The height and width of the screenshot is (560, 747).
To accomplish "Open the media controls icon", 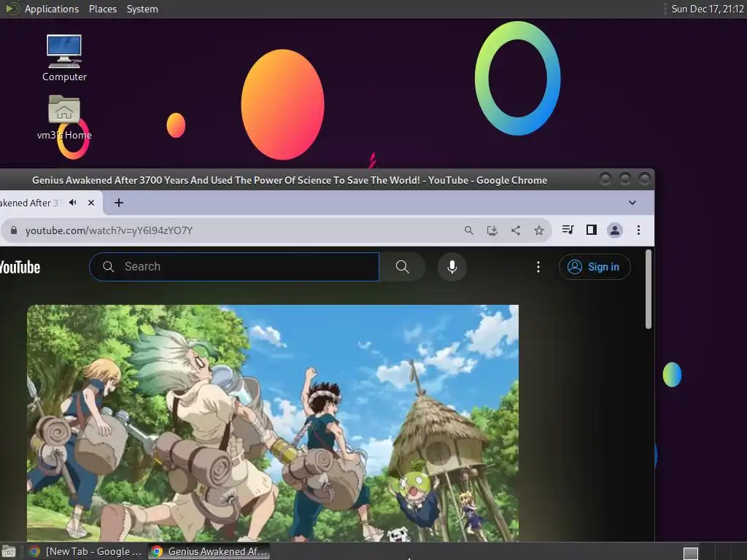I will 568,230.
